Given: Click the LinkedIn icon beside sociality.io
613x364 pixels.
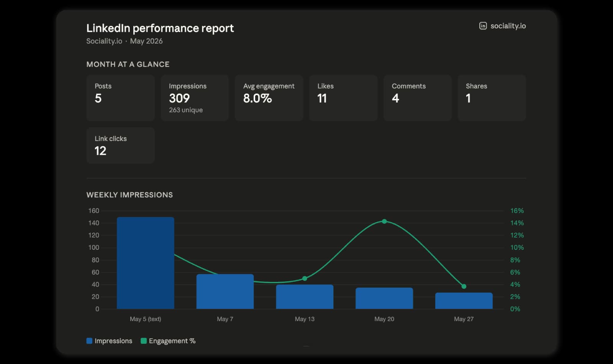Looking at the screenshot, I should (x=483, y=26).
